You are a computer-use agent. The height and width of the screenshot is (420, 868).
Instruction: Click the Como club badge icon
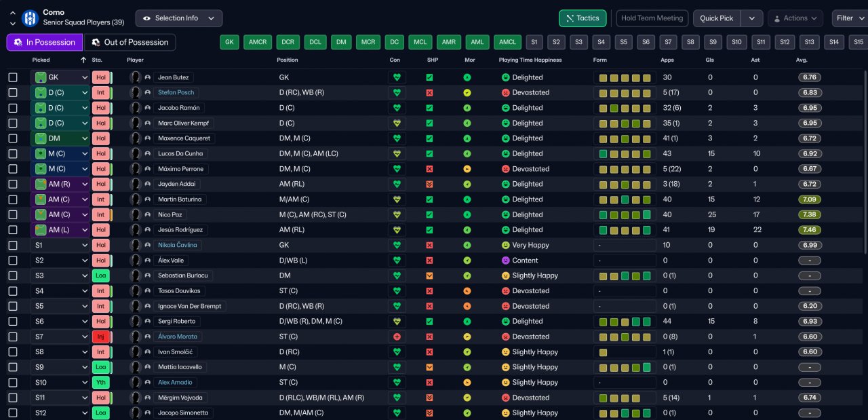(30, 18)
